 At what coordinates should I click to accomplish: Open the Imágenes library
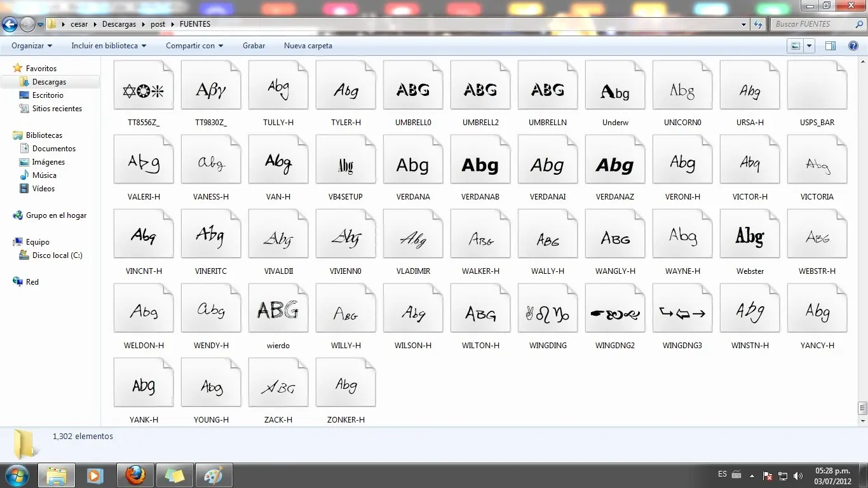[x=48, y=162]
